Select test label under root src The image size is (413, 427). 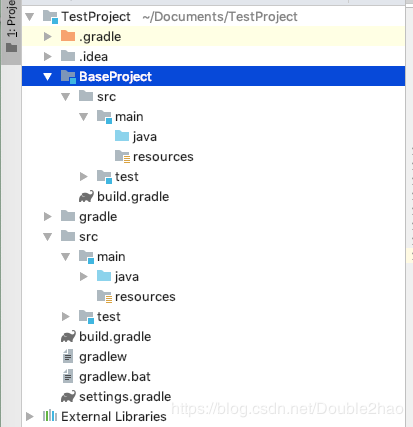[x=109, y=317]
